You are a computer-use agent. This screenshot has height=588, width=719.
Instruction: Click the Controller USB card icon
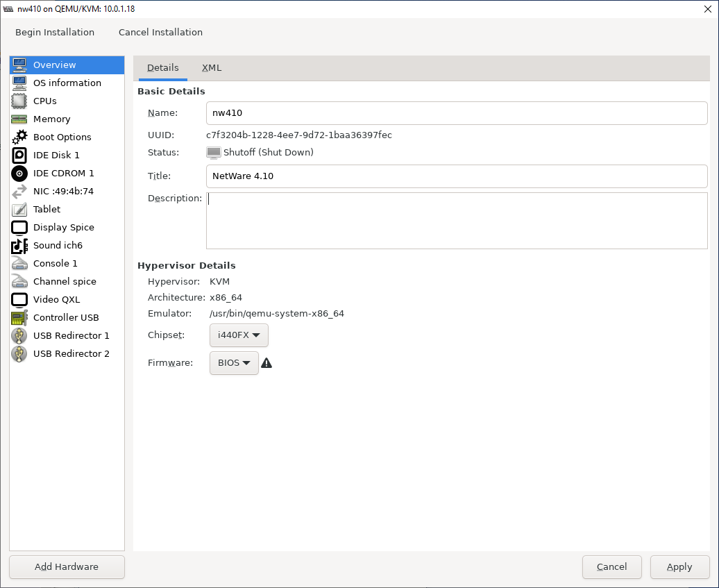[19, 318]
